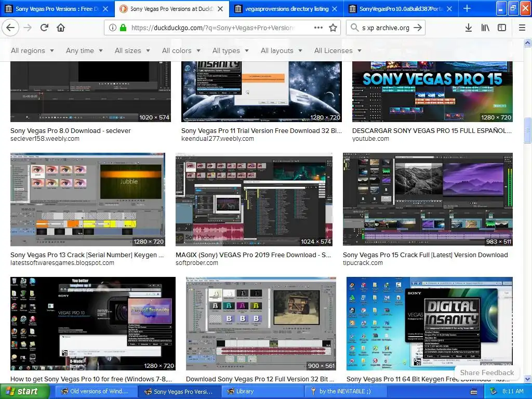Click the Share Feedback button

tap(487, 373)
